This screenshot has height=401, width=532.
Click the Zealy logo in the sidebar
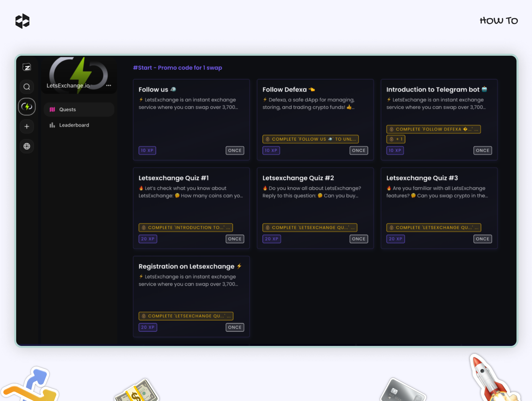click(27, 67)
